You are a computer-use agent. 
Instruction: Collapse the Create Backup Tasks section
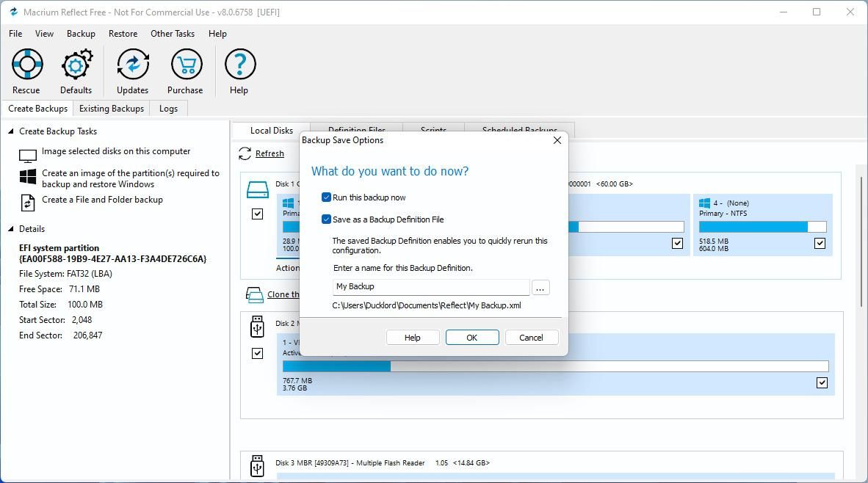(x=10, y=131)
